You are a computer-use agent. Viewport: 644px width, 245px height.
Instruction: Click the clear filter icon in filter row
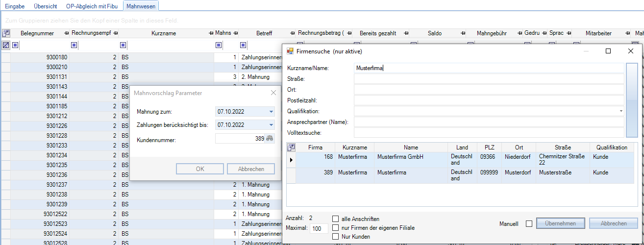[x=6, y=45]
